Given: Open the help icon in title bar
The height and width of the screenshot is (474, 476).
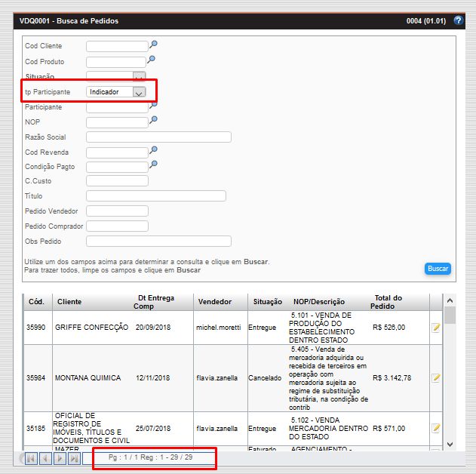Looking at the screenshot, I should [x=458, y=21].
